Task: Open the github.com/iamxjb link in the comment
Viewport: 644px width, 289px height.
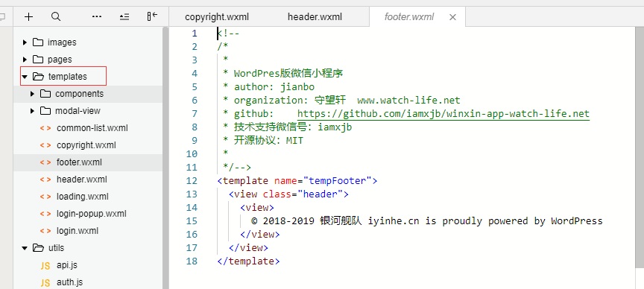Action: click(443, 114)
